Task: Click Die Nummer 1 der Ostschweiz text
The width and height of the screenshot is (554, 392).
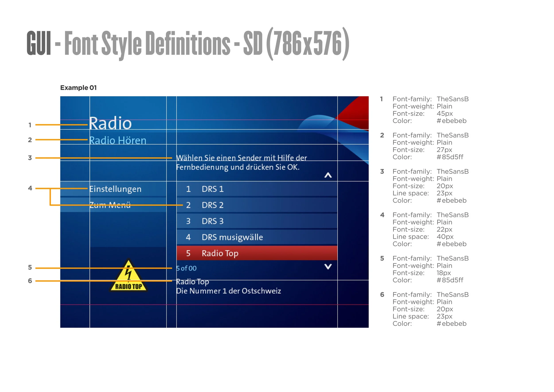Action: coord(228,291)
